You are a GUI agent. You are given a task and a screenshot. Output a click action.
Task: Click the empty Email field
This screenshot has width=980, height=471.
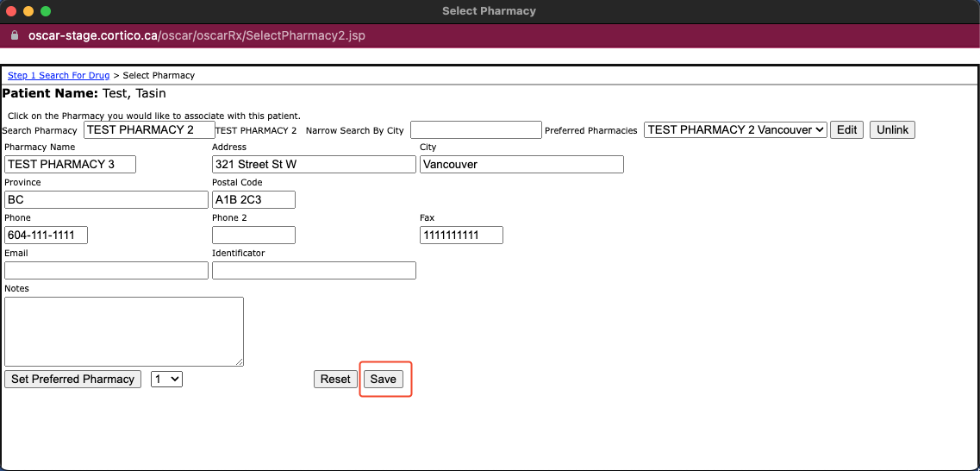pos(106,270)
